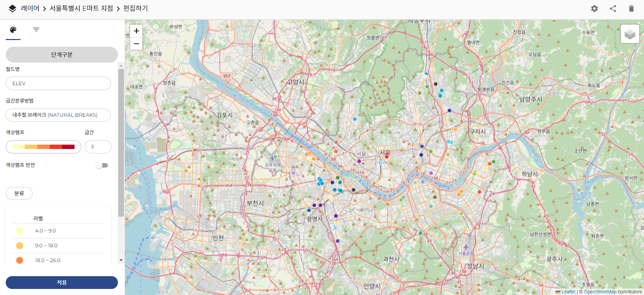
Task: Open the OpenStreetMap attribution link
Action: (x=600, y=292)
